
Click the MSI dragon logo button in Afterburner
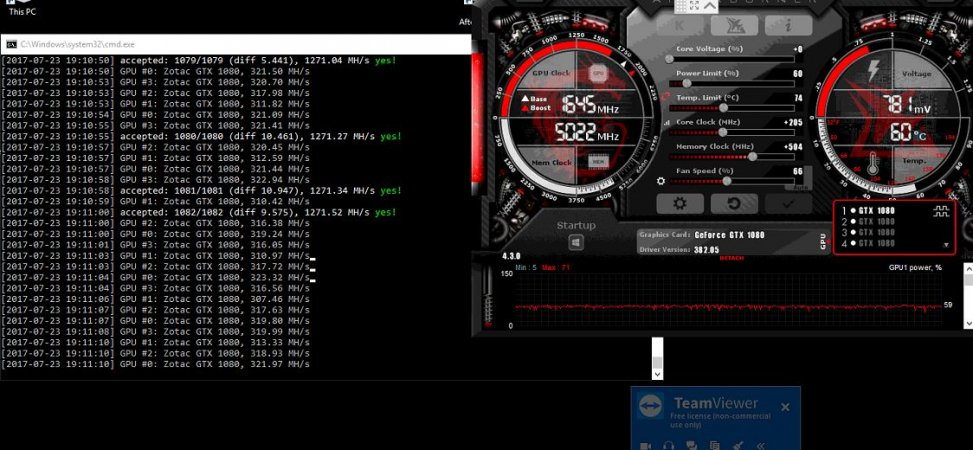(734, 25)
